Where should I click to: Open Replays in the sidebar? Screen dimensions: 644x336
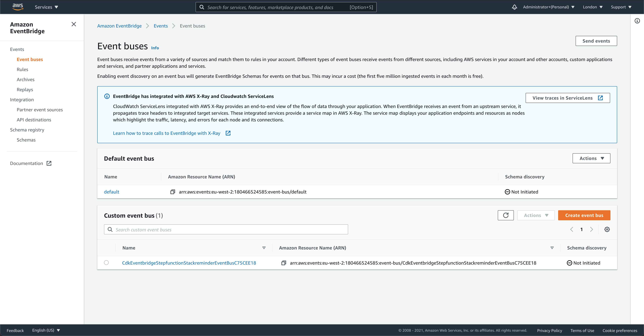(x=25, y=90)
